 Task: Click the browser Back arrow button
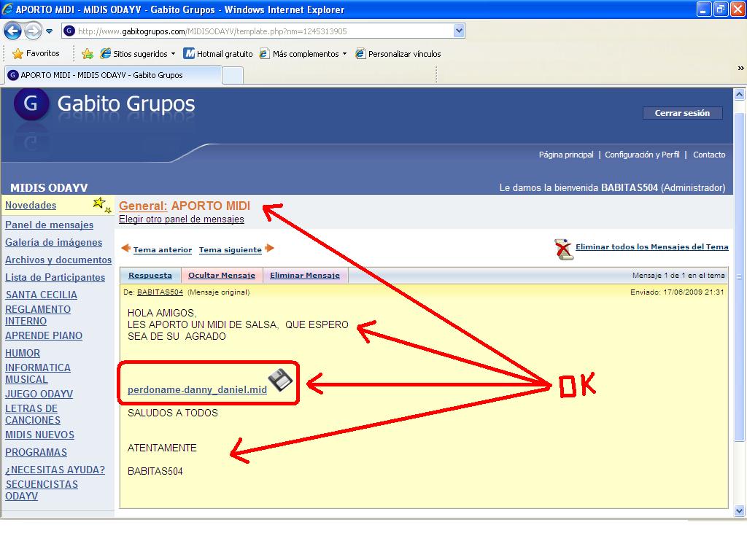(x=13, y=31)
